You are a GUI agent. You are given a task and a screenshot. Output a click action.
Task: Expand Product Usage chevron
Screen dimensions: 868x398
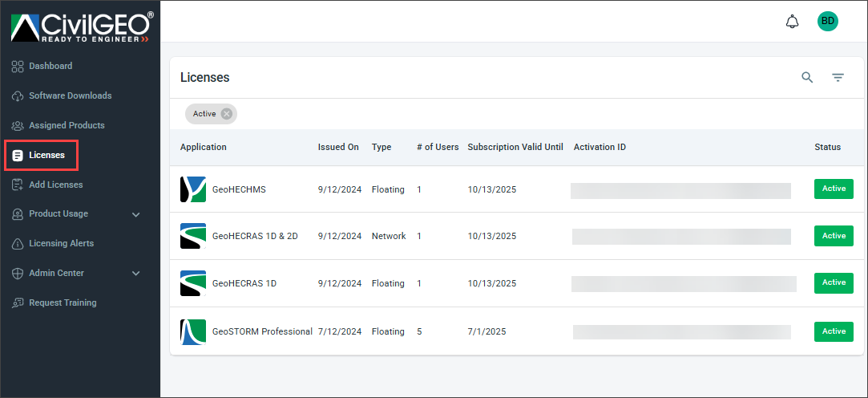point(136,214)
